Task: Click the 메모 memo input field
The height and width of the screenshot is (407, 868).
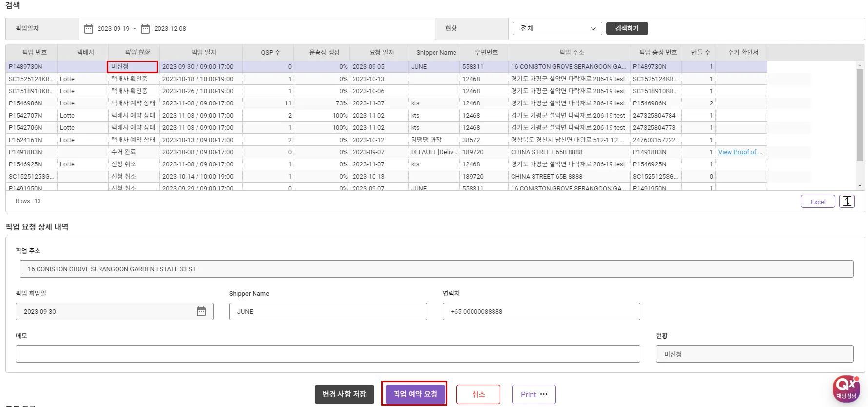Action: pos(328,354)
